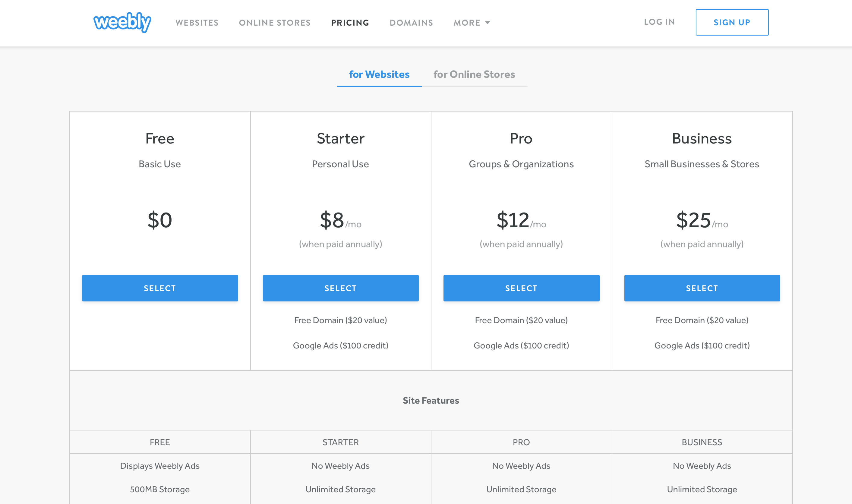Click the STARTER column header
The width and height of the screenshot is (852, 504).
pos(341,442)
